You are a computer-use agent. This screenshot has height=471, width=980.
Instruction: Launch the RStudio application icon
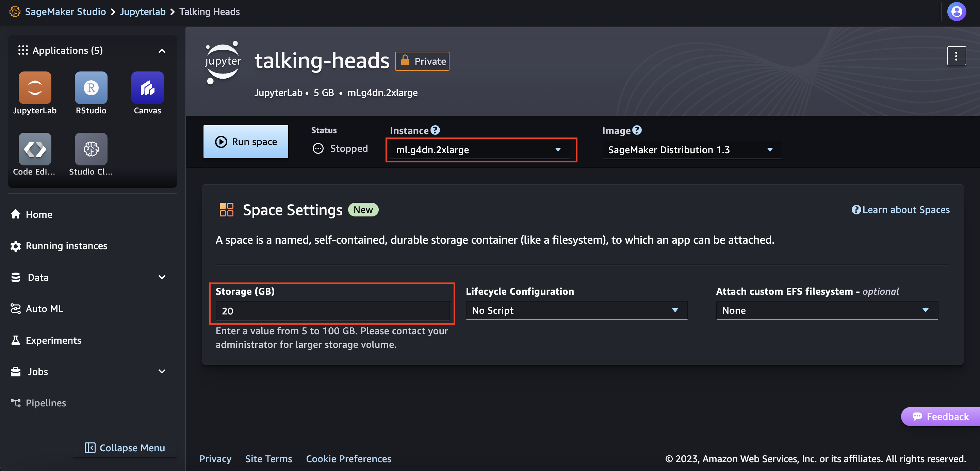coord(91,88)
